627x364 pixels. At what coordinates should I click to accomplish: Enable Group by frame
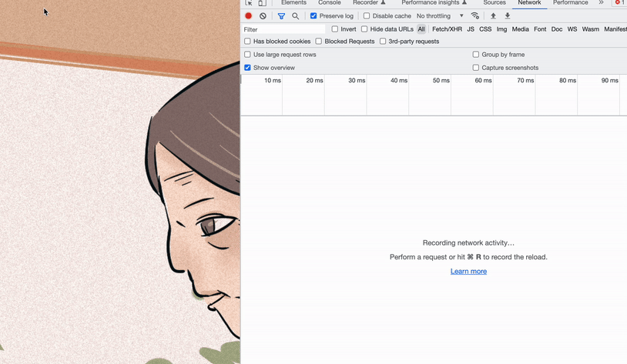click(476, 55)
